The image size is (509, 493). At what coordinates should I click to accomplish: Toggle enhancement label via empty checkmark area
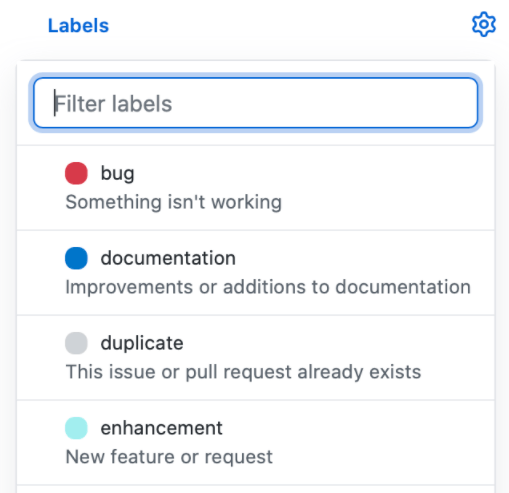[41, 428]
